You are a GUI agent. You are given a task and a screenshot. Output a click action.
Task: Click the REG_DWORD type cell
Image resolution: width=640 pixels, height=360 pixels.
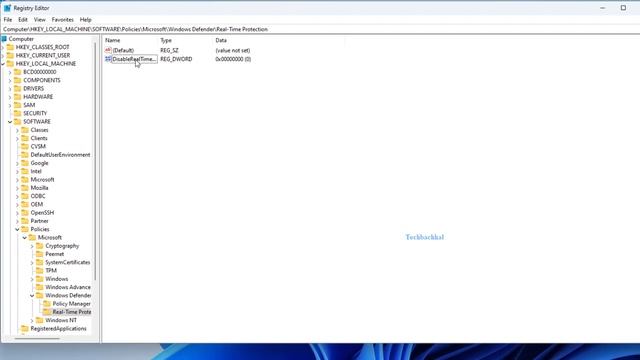pyautogui.click(x=176, y=59)
